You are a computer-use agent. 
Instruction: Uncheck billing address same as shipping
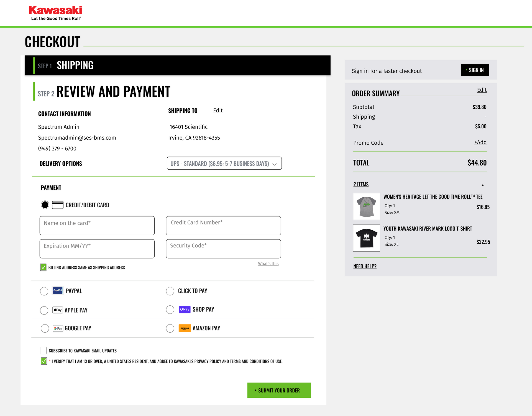click(43, 267)
